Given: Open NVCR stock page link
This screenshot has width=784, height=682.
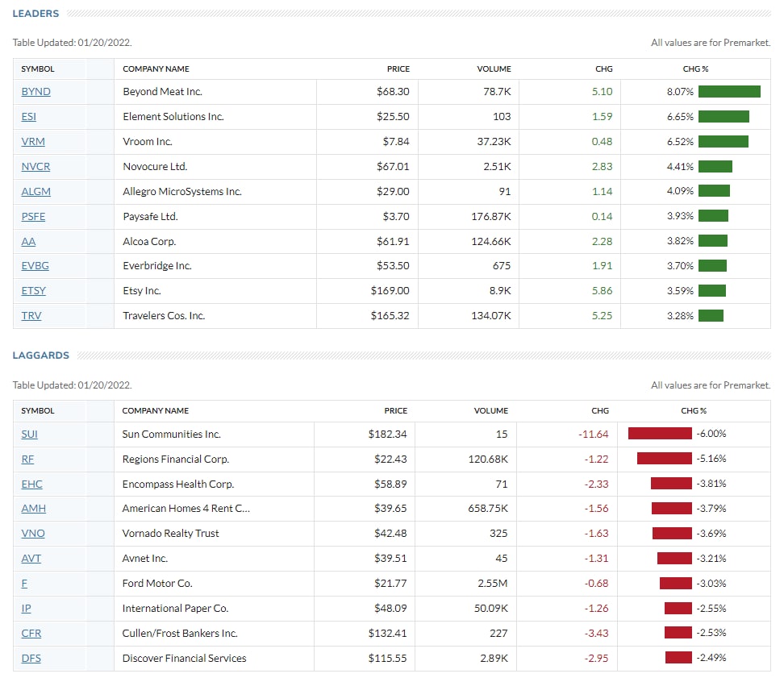Looking at the screenshot, I should (35, 167).
